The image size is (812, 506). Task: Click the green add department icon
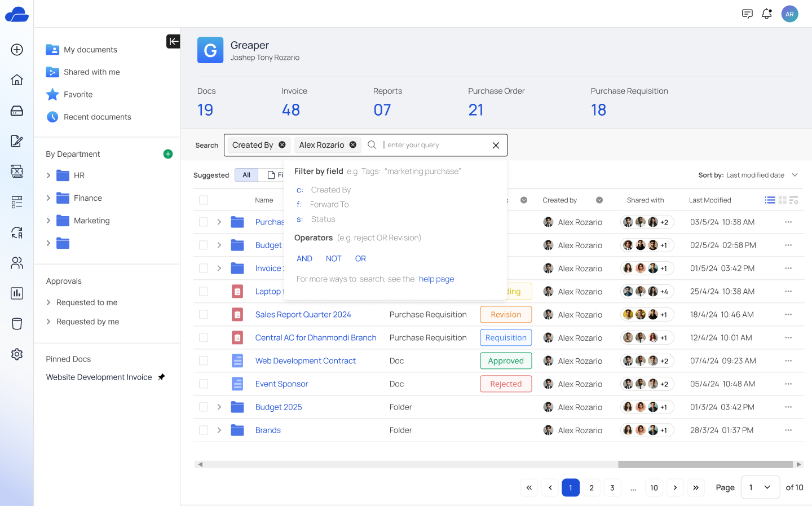point(168,154)
